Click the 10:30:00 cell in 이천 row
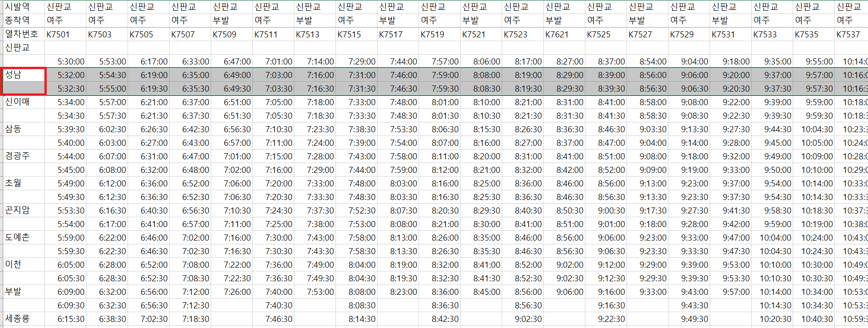This screenshot has width=868, height=328. [x=814, y=264]
